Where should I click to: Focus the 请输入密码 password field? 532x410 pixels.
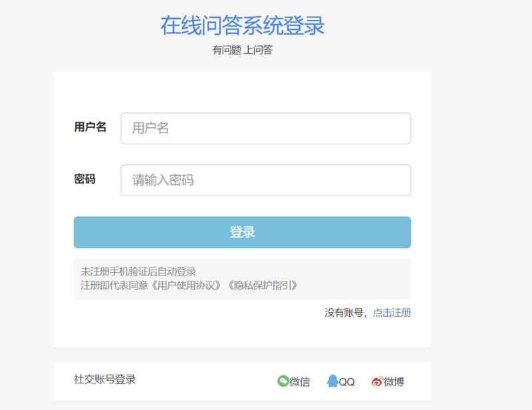tap(265, 180)
